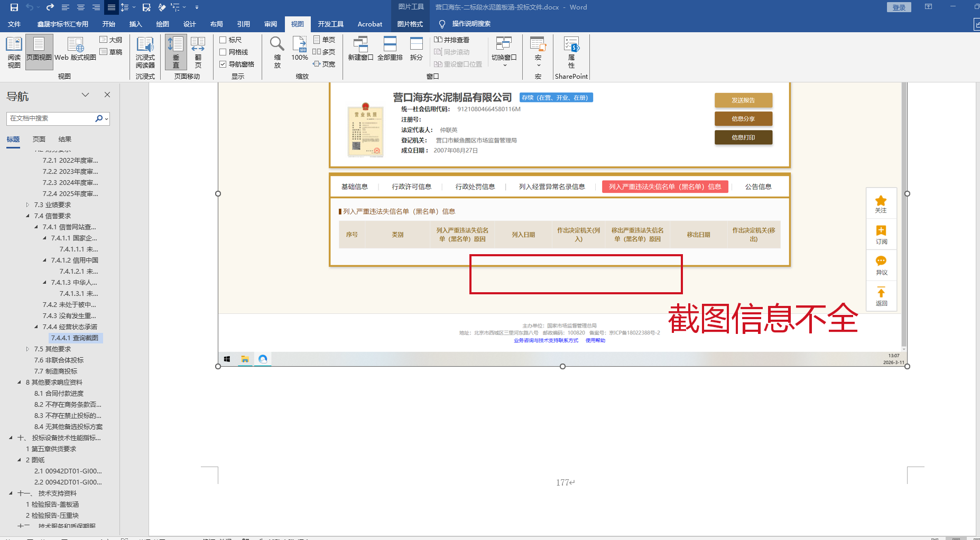
Task: Show One Page (单页) zoom
Action: point(324,40)
